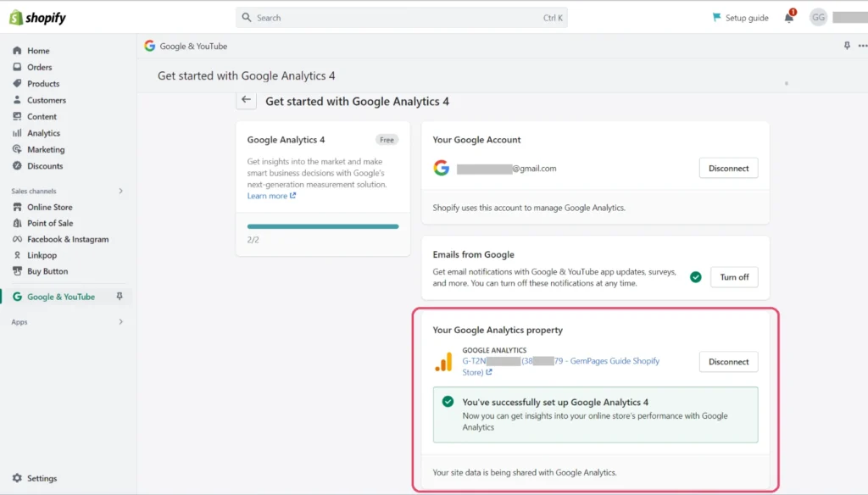Open the GG account avatar
Screen dimensions: 868x495
pos(818,18)
